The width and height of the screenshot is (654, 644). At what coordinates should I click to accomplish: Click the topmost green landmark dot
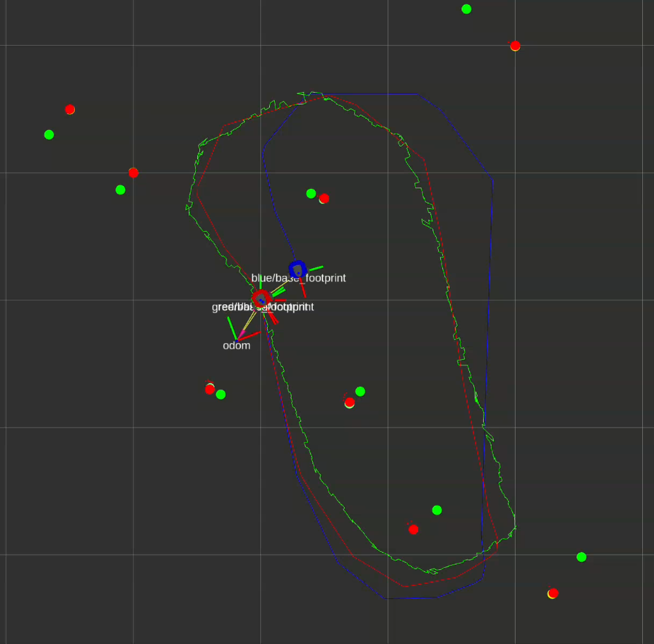click(466, 9)
